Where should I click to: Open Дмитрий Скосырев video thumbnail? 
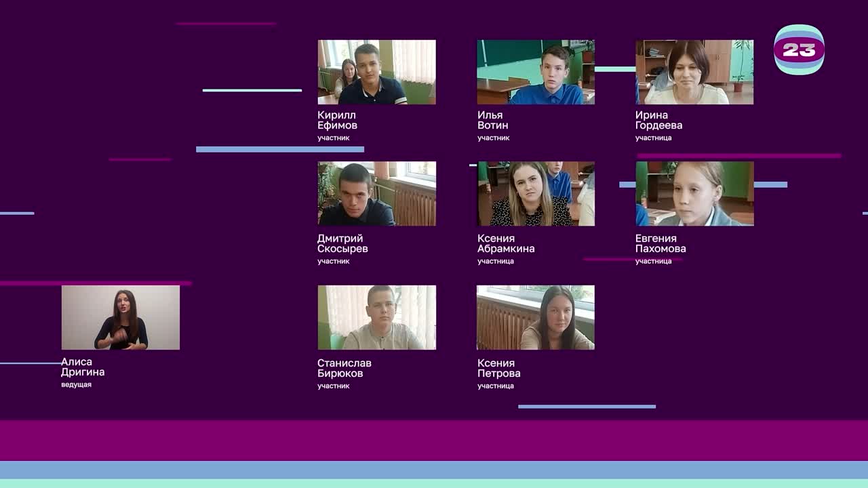(x=376, y=193)
